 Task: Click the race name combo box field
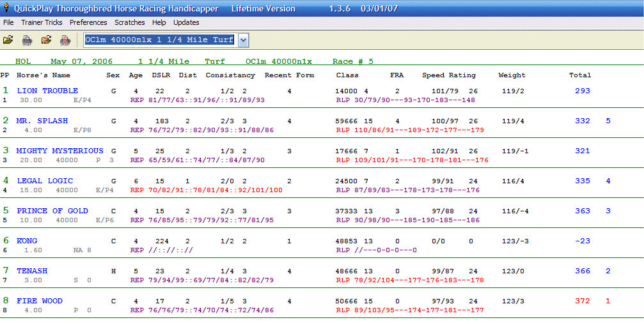click(x=160, y=40)
